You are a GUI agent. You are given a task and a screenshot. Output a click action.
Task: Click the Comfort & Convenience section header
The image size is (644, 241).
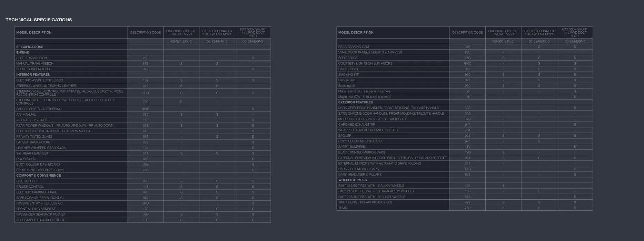[x=39, y=176]
